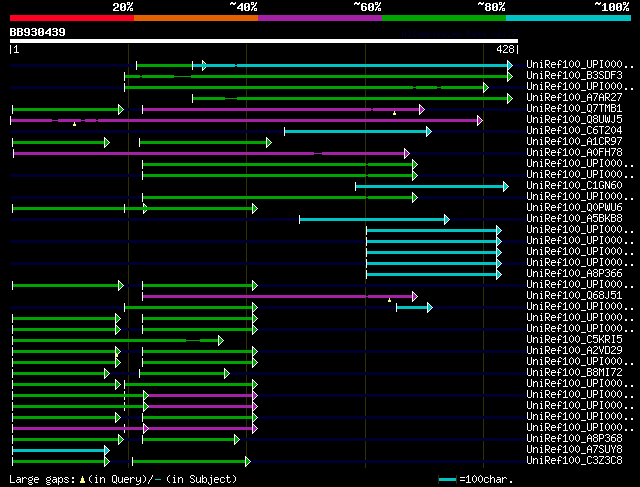The image size is (640, 487).
Task: Click the purple ~60% identity legend segment
Action: [320, 18]
